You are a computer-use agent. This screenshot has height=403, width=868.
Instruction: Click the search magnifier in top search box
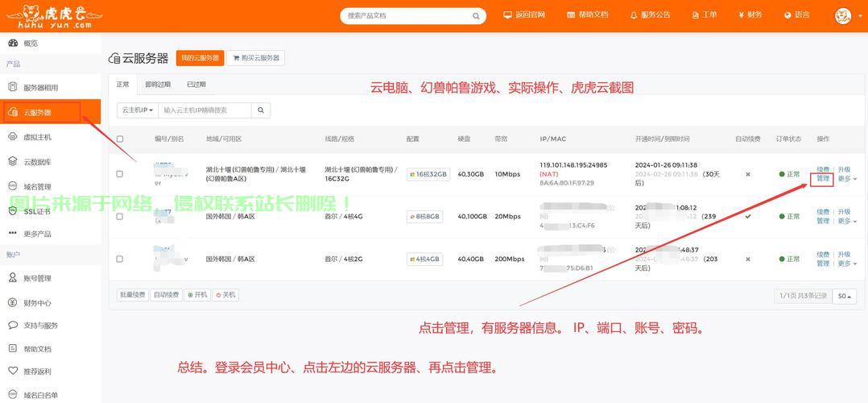(476, 16)
